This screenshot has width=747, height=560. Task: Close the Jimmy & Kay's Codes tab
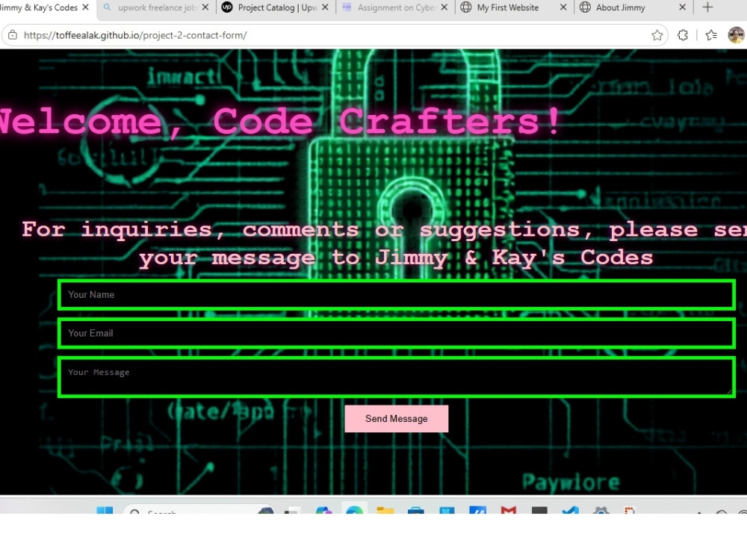click(85, 7)
